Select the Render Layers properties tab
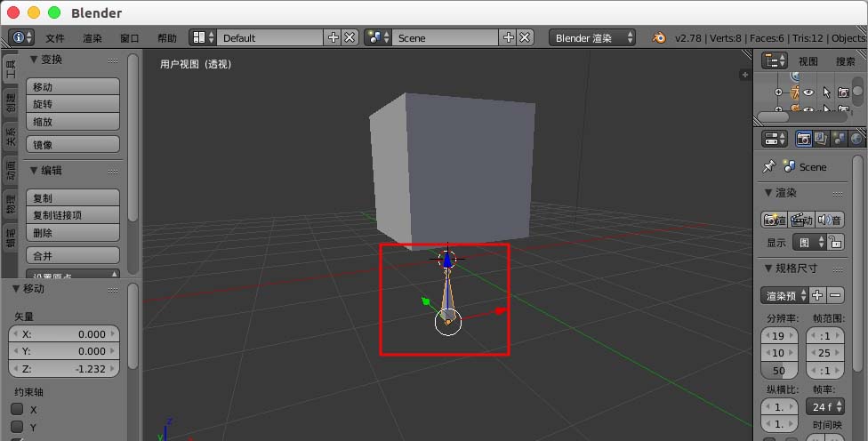This screenshot has height=441, width=868. coord(821,139)
